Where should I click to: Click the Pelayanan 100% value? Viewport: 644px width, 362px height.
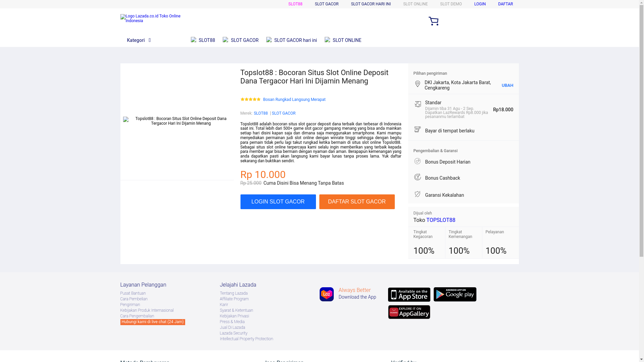(496, 251)
